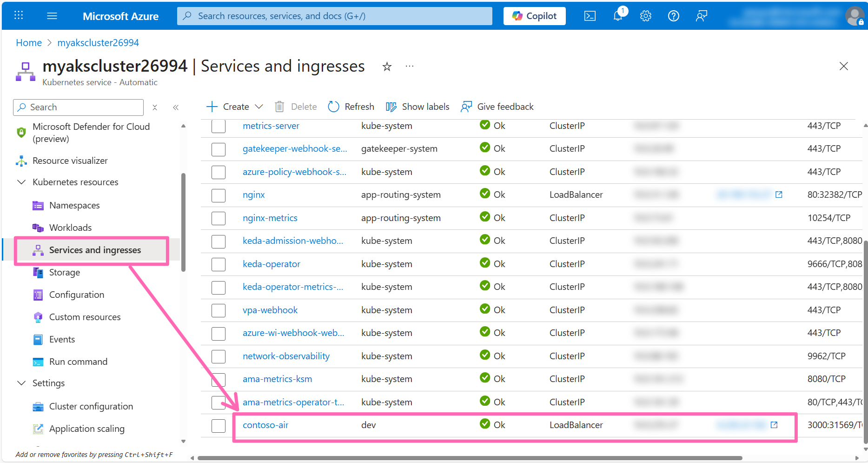Open the notifications bell
The height and width of the screenshot is (463, 868).
click(618, 16)
